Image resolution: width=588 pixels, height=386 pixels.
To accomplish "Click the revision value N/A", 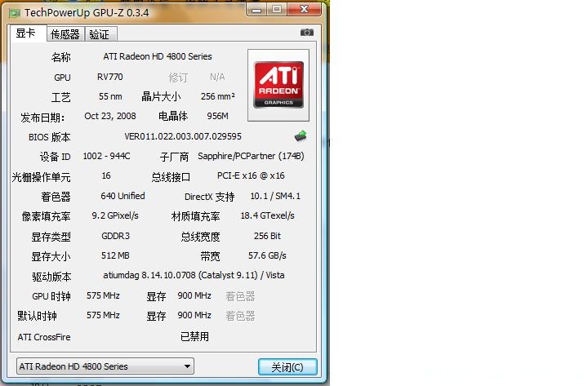I will tap(217, 78).
